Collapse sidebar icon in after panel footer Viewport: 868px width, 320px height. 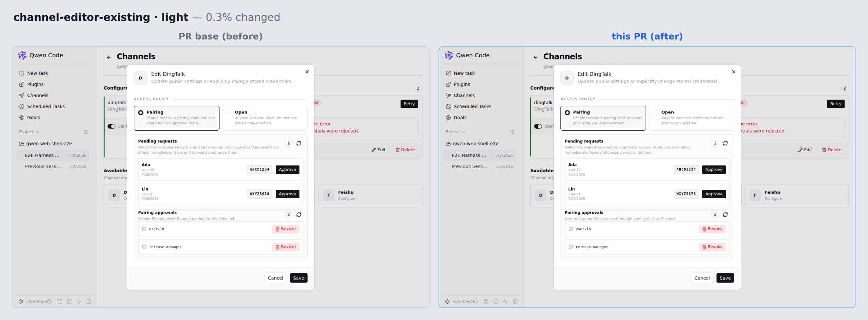point(515,301)
